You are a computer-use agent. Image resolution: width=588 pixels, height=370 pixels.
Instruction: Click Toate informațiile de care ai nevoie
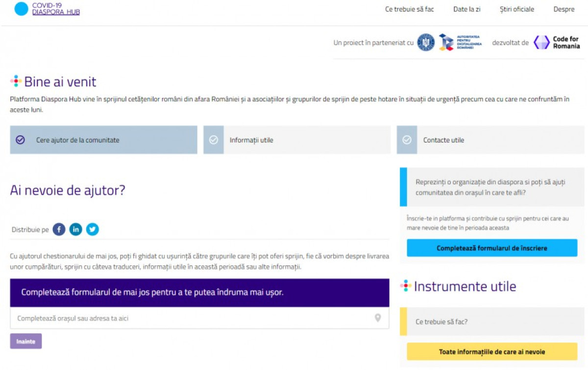click(x=491, y=352)
